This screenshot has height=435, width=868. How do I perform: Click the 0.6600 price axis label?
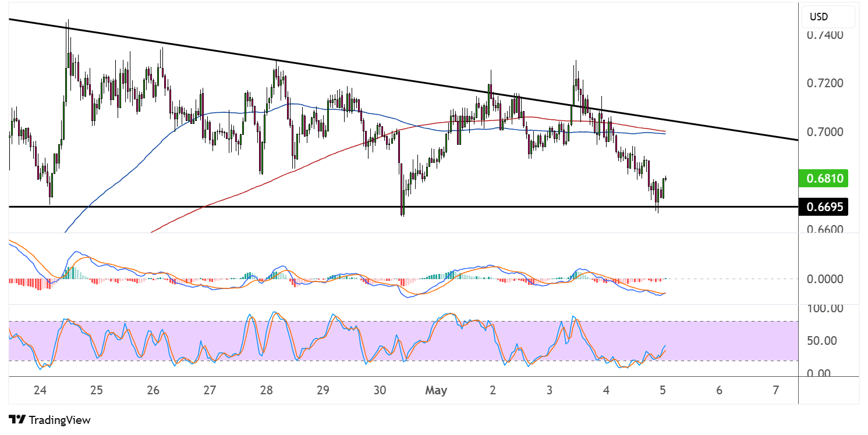(824, 229)
